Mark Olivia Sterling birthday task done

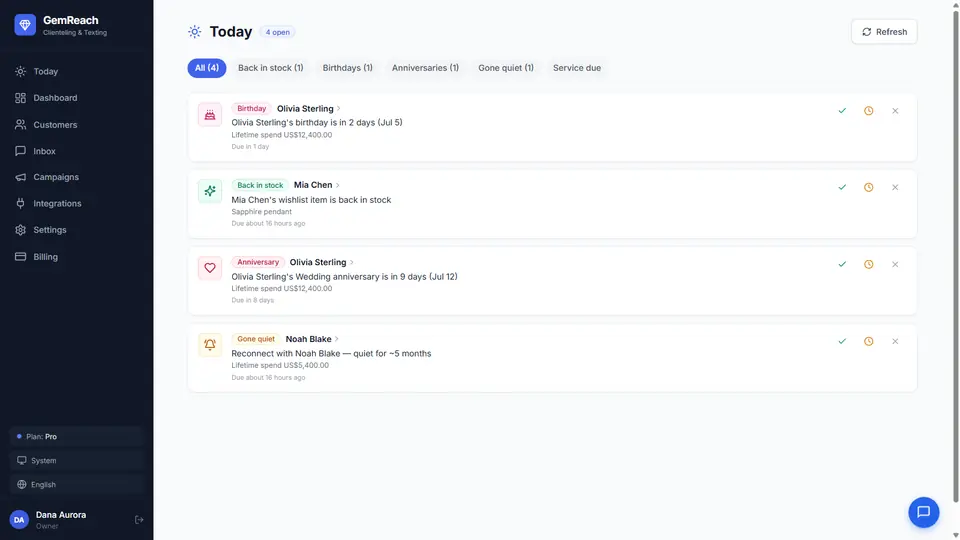click(x=842, y=111)
